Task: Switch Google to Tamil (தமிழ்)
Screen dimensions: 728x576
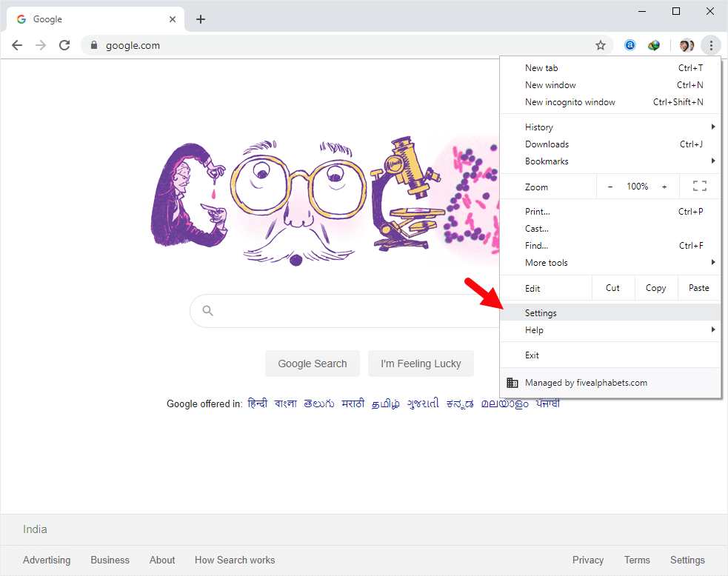Action: click(x=385, y=403)
